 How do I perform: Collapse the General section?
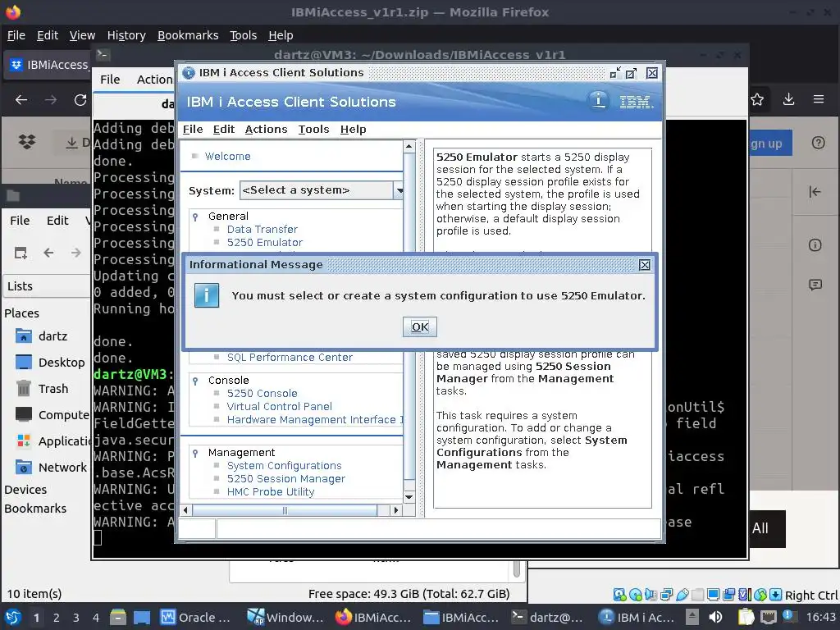[x=195, y=217]
